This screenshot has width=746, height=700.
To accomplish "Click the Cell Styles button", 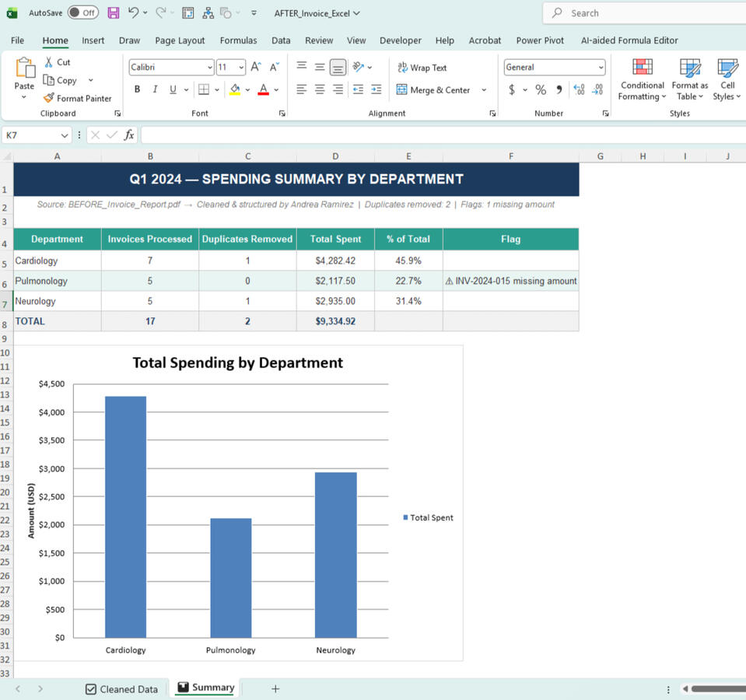I will pyautogui.click(x=727, y=79).
